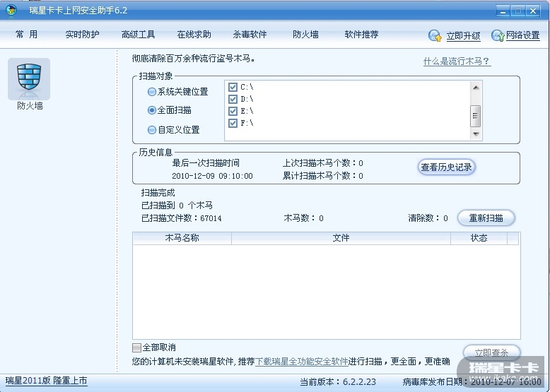The width and height of the screenshot is (550, 392).
Task: Tick the 全部取消 checkbox
Action: pos(136,348)
